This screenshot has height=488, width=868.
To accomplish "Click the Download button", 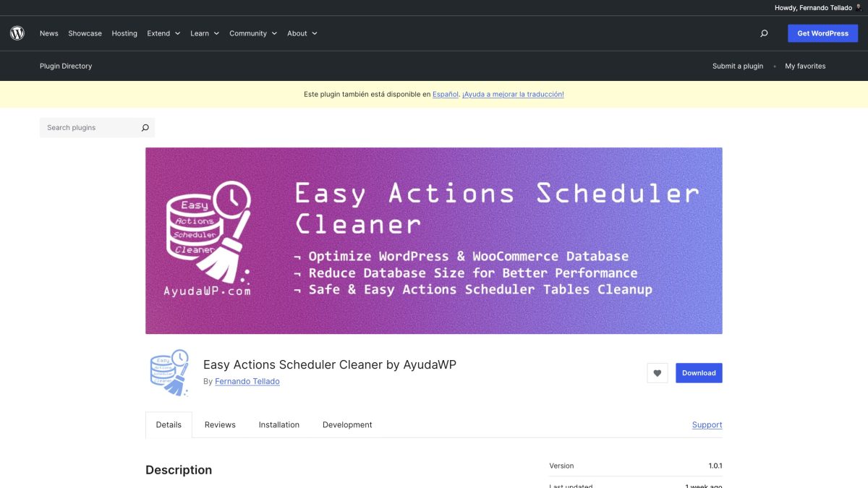I will coord(698,372).
